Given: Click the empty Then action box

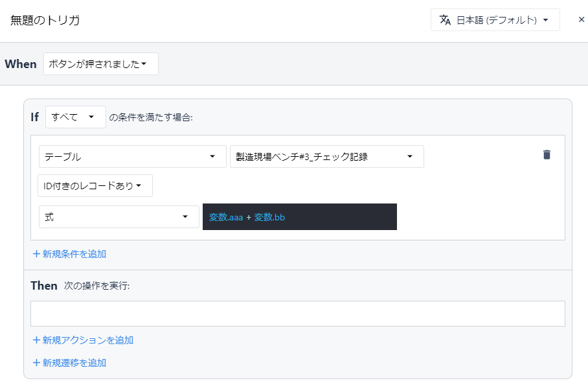Looking at the screenshot, I should pos(298,314).
